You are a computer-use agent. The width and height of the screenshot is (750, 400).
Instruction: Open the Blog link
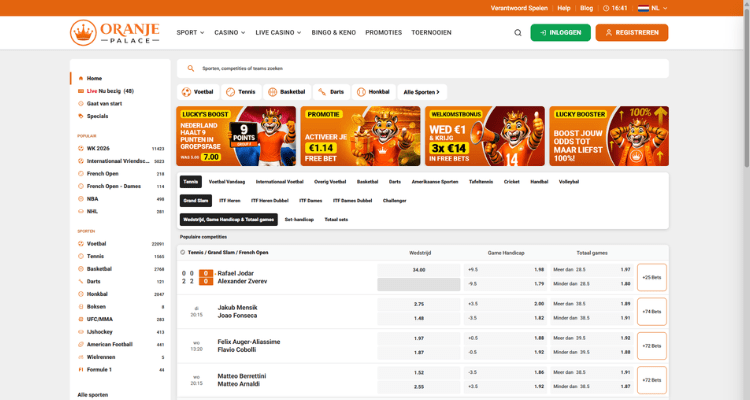(586, 8)
